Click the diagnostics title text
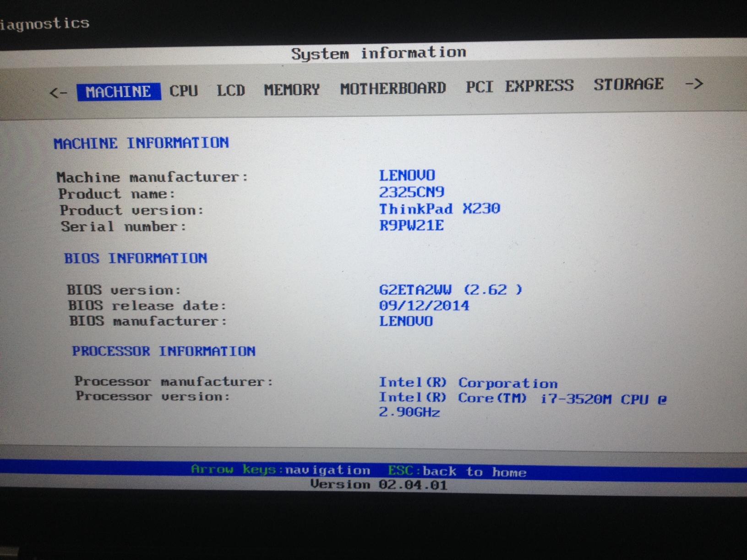The height and width of the screenshot is (560, 747). (x=44, y=23)
